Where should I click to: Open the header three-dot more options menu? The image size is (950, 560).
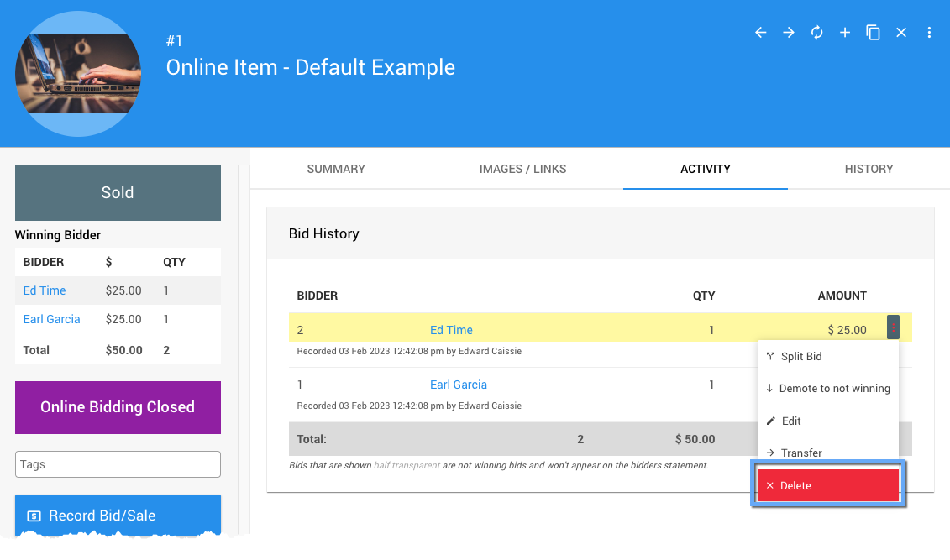tap(929, 33)
